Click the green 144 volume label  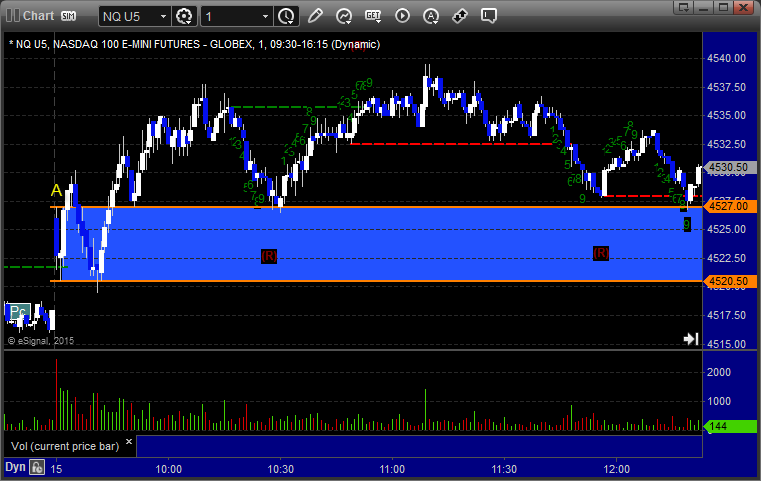click(729, 427)
